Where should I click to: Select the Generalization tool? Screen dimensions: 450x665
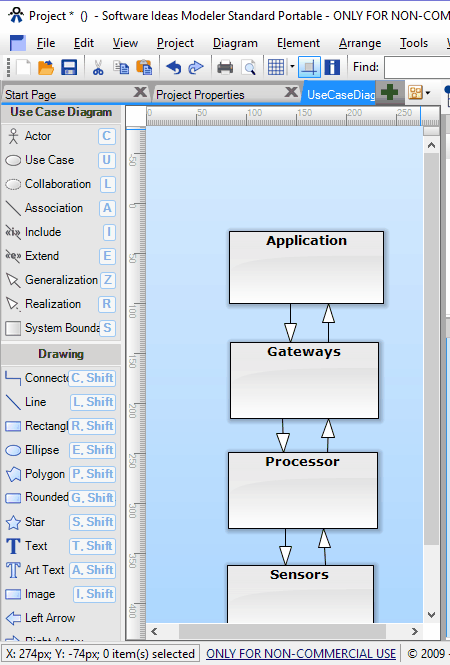[x=60, y=280]
